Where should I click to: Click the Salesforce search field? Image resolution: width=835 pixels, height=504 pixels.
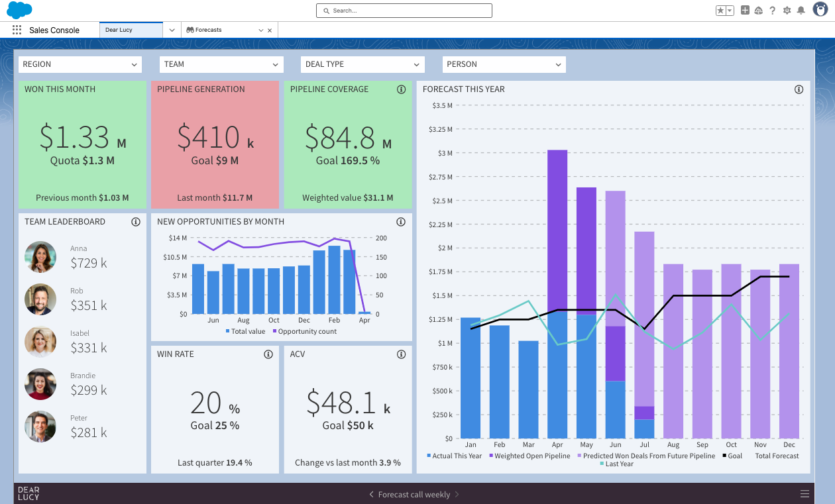(404, 11)
